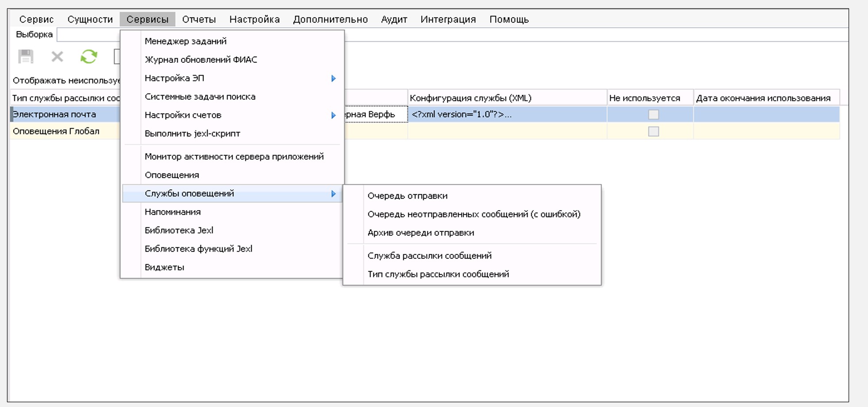This screenshot has width=868, height=407.
Task: Select Менеджер заданий menu item
Action: (185, 41)
